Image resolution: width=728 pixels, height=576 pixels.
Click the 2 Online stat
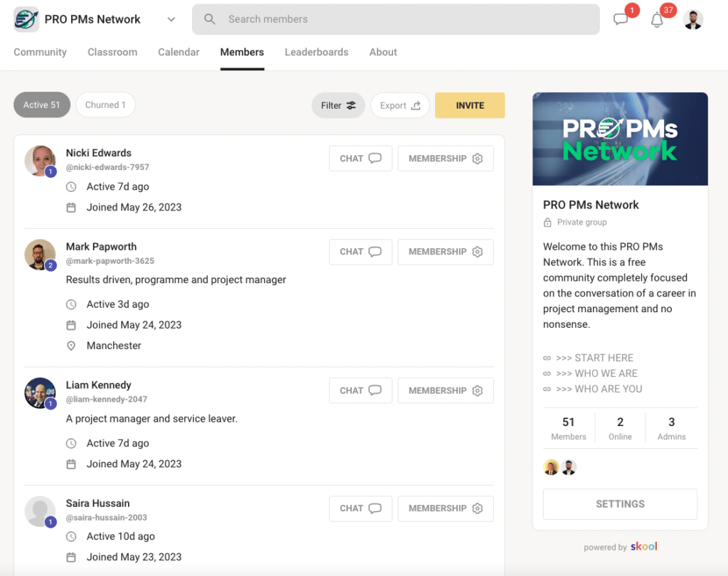point(620,428)
